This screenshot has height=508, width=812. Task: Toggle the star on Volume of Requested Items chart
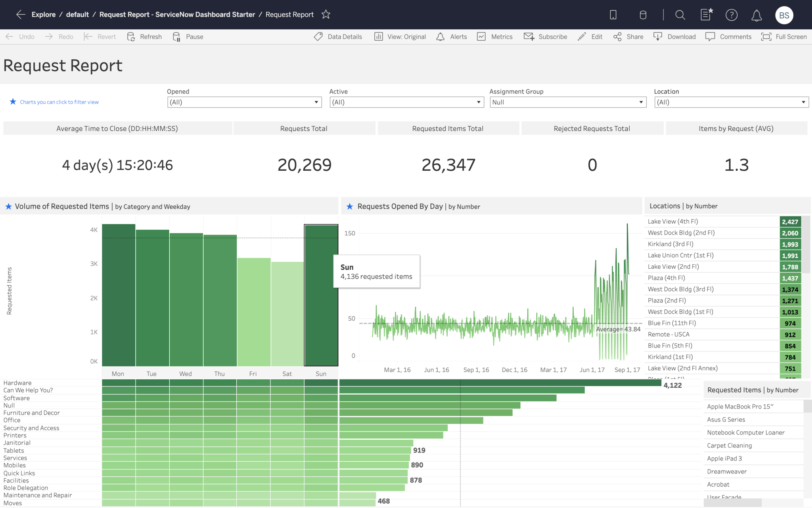9,206
